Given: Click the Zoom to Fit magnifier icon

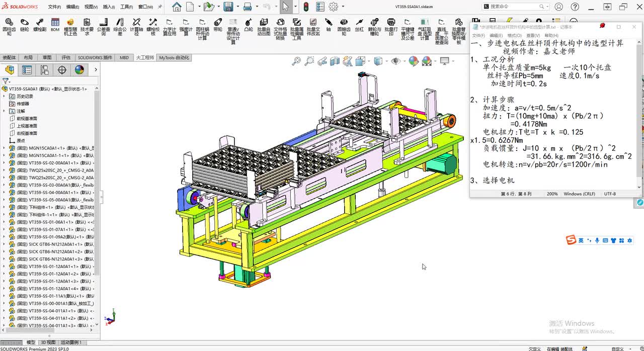Looking at the screenshot, I should click(296, 61).
